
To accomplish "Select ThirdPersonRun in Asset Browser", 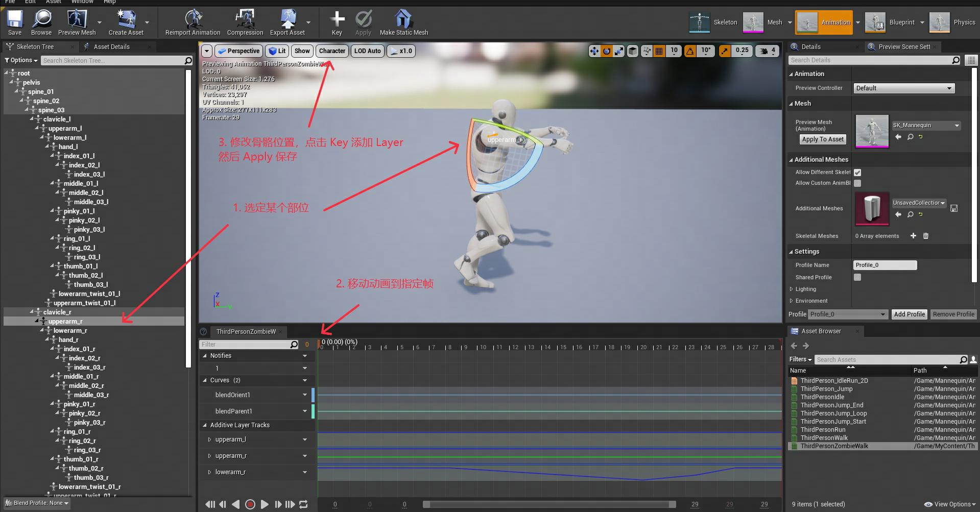I will pyautogui.click(x=823, y=430).
